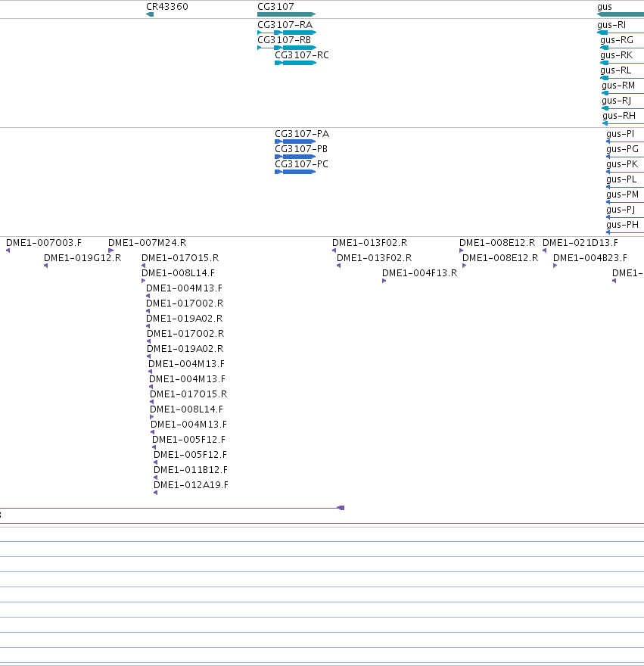Click the DME1-007O03.F read label
644x666 pixels.
tap(44, 243)
